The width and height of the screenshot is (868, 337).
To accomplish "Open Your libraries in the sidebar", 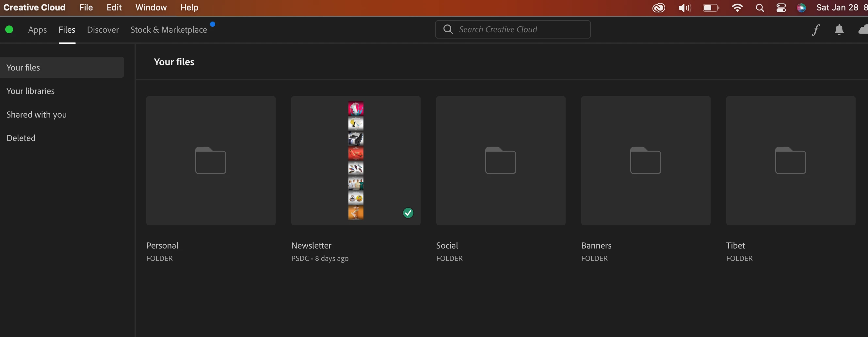I will pos(30,91).
